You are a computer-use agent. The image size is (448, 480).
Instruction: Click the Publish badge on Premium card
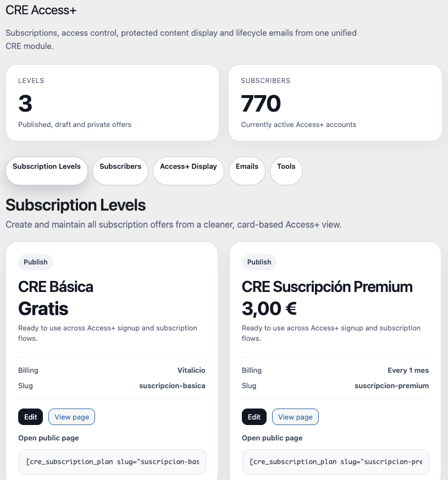(x=259, y=262)
